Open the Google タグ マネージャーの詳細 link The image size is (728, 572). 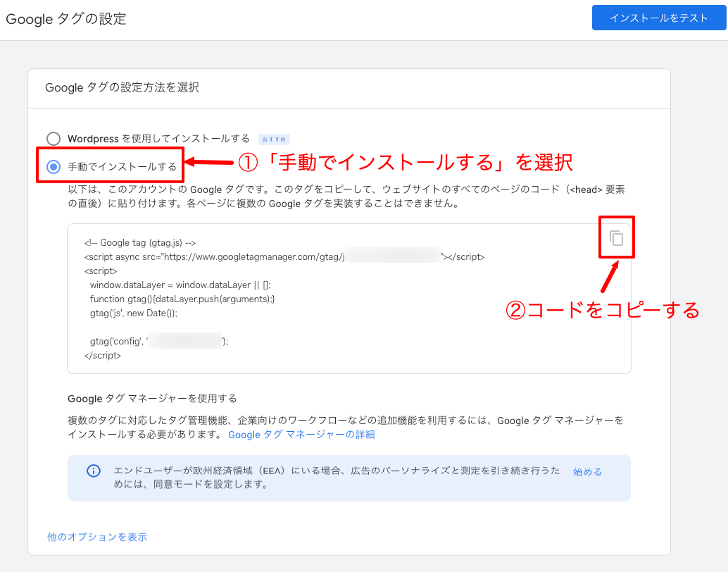(x=301, y=435)
